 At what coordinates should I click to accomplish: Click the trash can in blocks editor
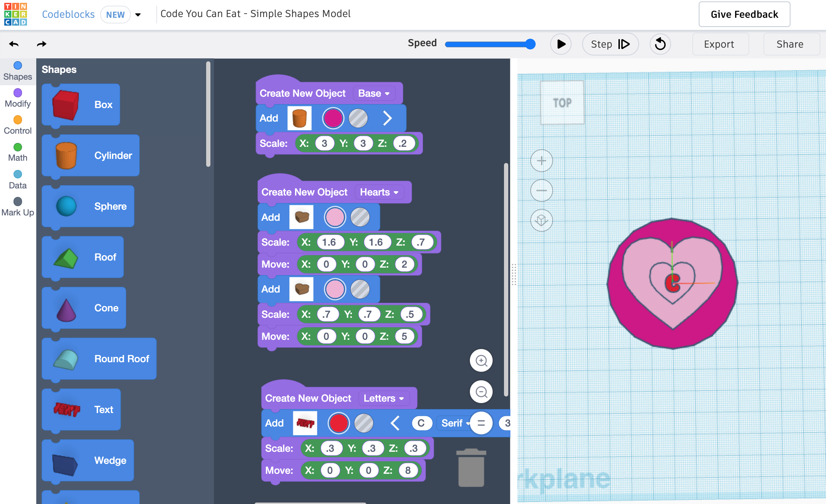pyautogui.click(x=471, y=468)
